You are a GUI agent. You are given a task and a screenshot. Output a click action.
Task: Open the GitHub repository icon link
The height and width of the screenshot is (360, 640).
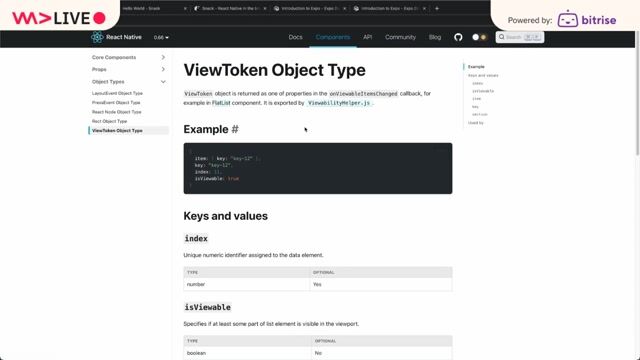(x=458, y=37)
